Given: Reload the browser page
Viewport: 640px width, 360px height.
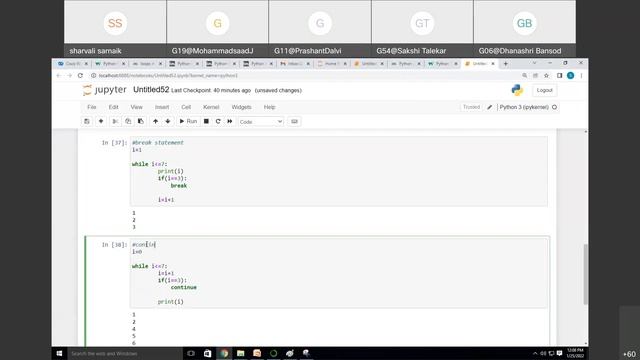Looking at the screenshot, I should [80, 76].
